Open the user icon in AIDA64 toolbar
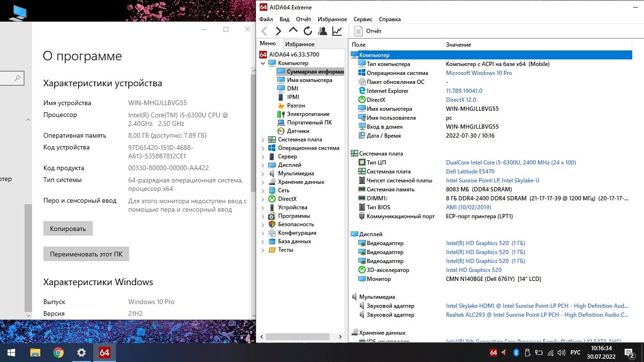 [322, 31]
